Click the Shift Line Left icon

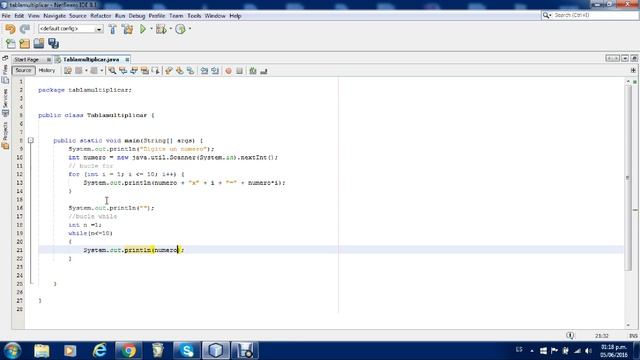204,71
